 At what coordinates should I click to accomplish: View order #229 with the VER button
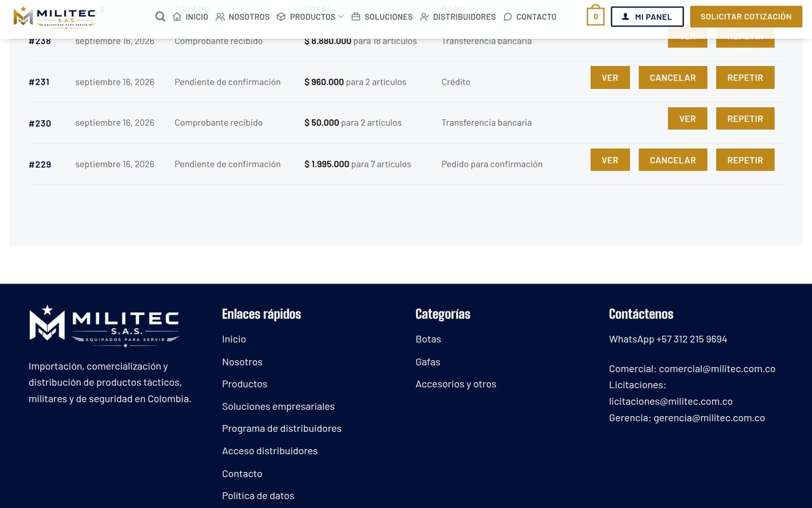[x=610, y=160]
